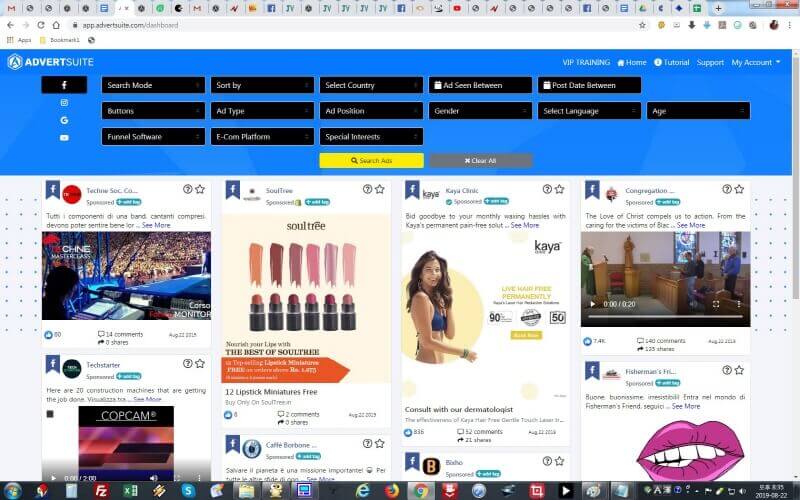The width and height of the screenshot is (800, 500).
Task: Open the Search Mode dropdown
Action: [x=153, y=85]
